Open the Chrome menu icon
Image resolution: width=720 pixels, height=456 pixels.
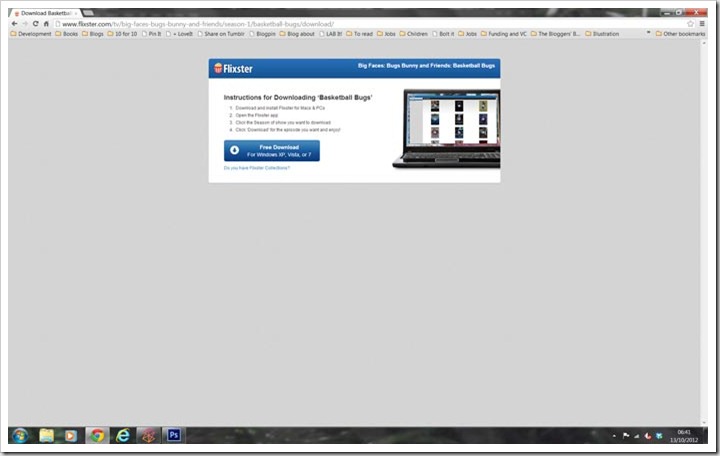(x=702, y=24)
